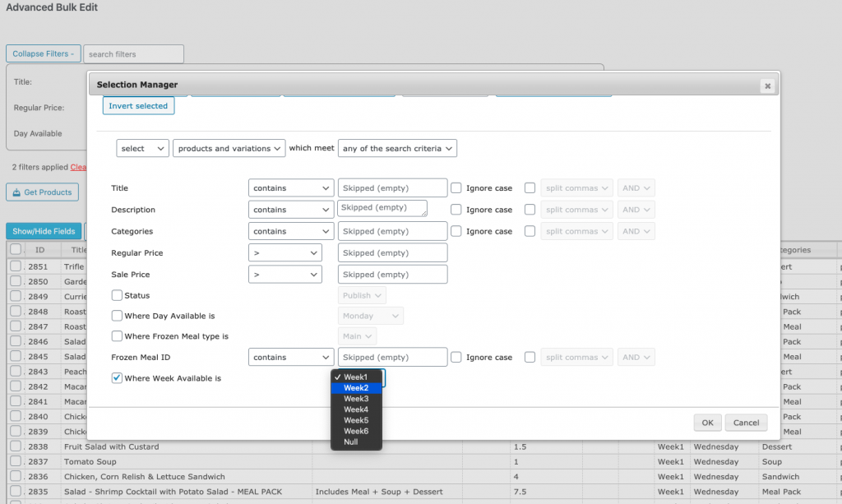Pick Week6 from the week list
Viewport: 842px width, 504px height.
[357, 431]
